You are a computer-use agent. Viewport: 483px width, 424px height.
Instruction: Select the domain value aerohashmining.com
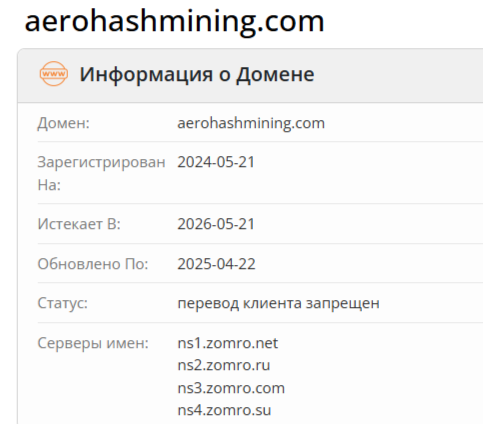coord(251,123)
